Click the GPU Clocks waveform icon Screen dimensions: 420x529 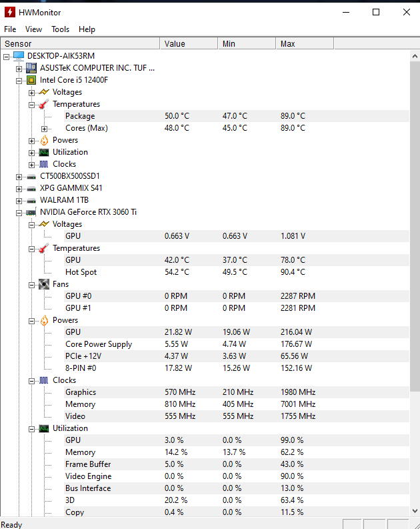point(44,380)
